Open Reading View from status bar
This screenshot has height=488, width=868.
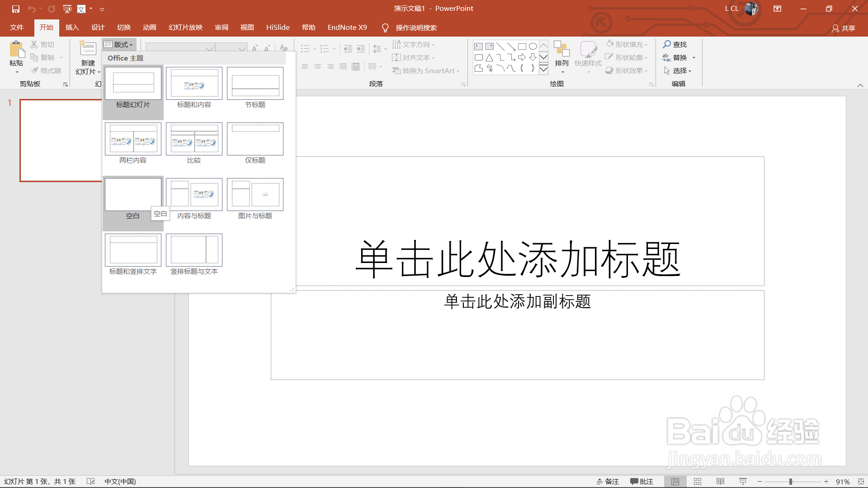point(720,482)
